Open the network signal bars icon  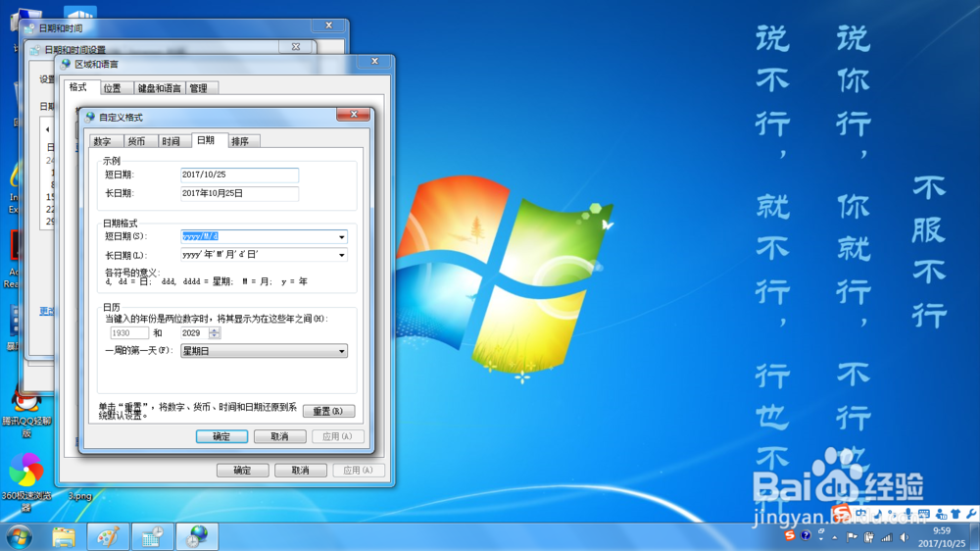886,537
